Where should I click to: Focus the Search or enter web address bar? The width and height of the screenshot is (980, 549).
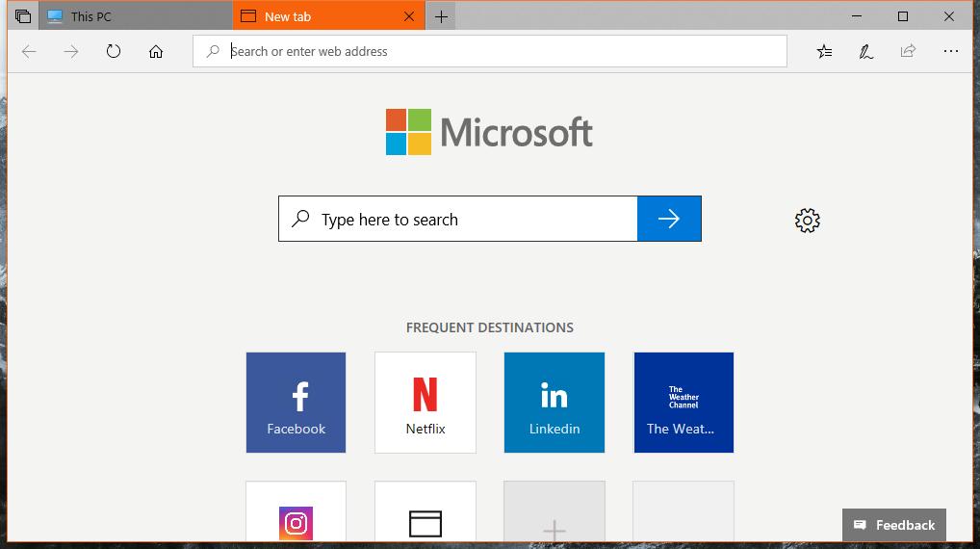click(489, 51)
